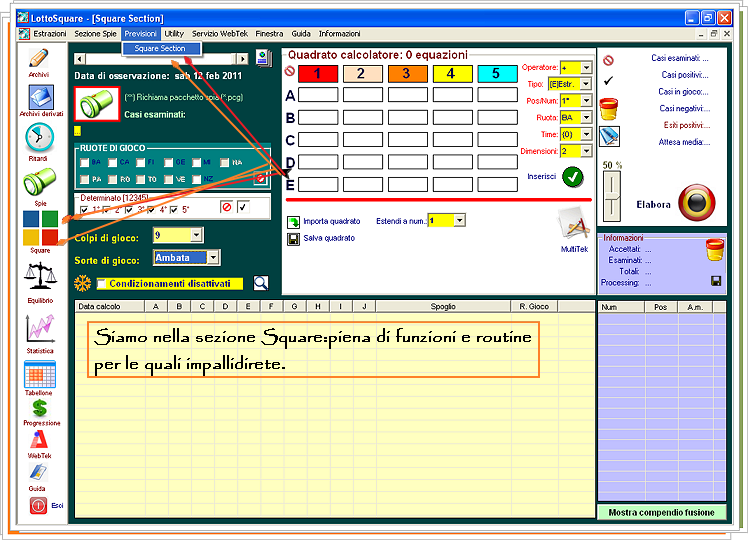Open the Guida sidebar icon

tap(38, 472)
